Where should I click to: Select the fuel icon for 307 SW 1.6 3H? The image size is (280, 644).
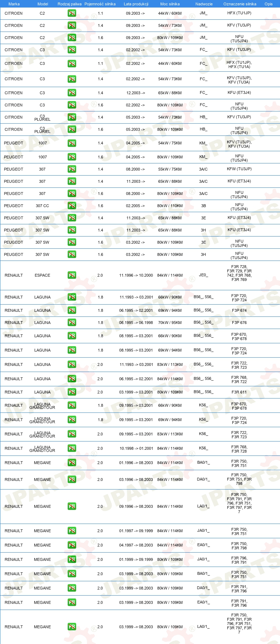[x=72, y=254]
